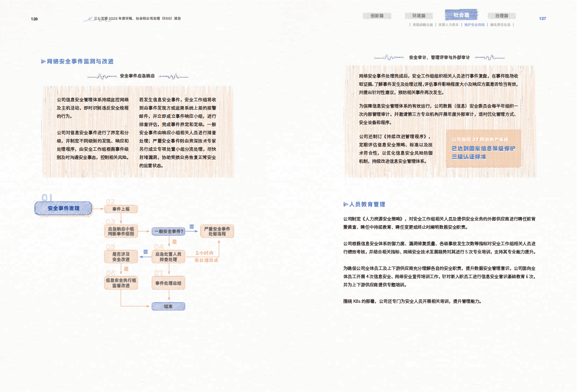Select the highlighted 社会篇 tab
The width and height of the screenshot is (577, 392).
point(460,15)
